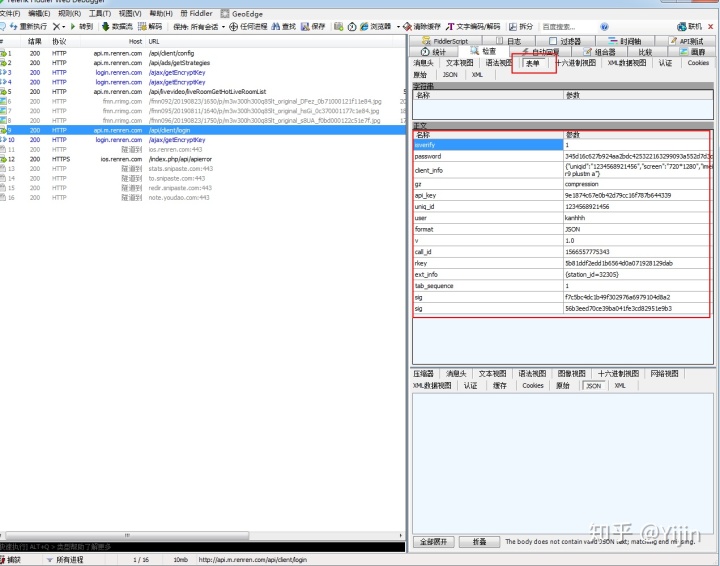Select the request Cookies sub-tab
The image size is (720, 566).
tap(698, 63)
